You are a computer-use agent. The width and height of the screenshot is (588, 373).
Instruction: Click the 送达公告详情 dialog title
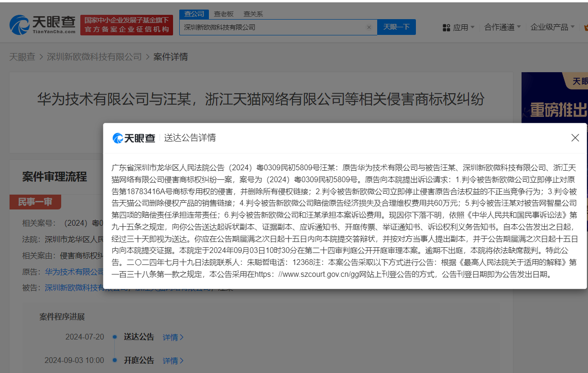click(x=190, y=138)
